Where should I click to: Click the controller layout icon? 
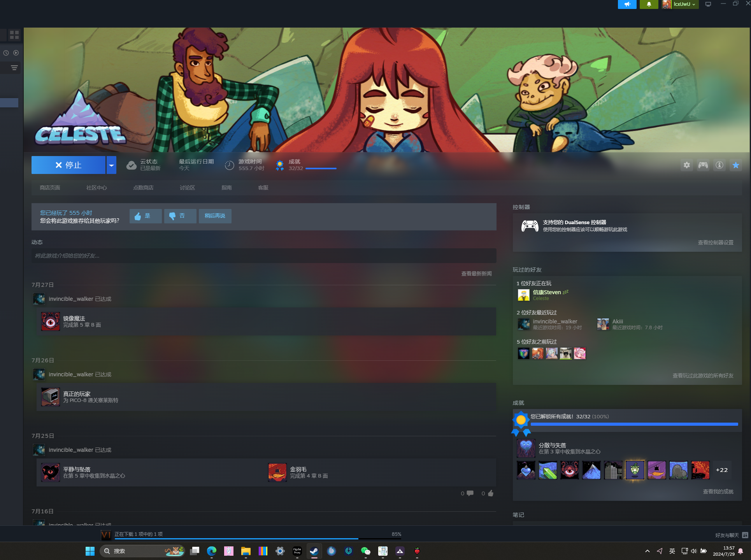[x=703, y=165]
